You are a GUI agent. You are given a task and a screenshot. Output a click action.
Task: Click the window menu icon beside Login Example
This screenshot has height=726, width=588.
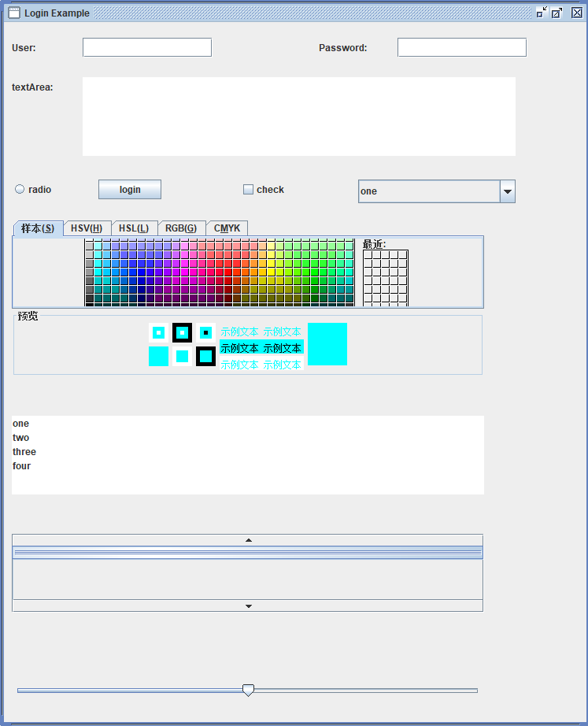point(14,13)
